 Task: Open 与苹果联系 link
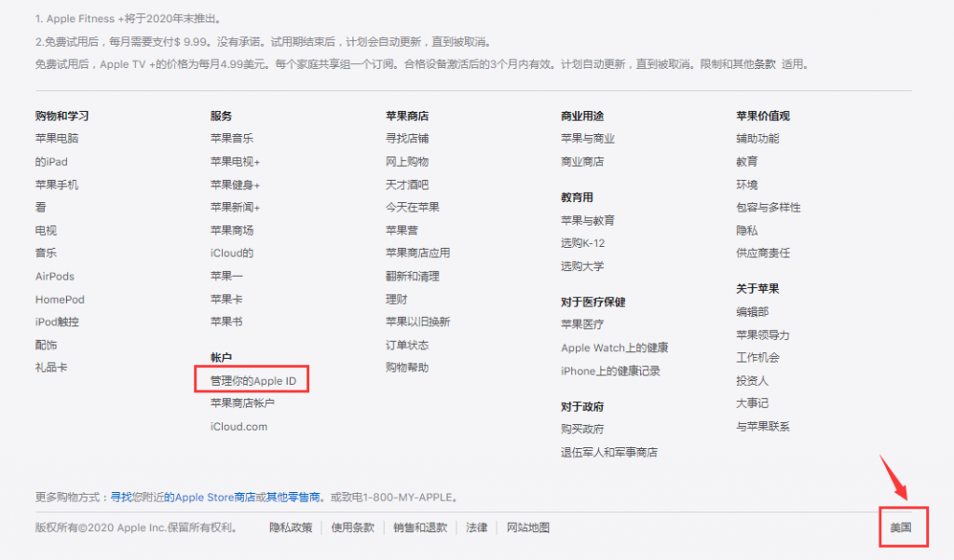point(763,427)
